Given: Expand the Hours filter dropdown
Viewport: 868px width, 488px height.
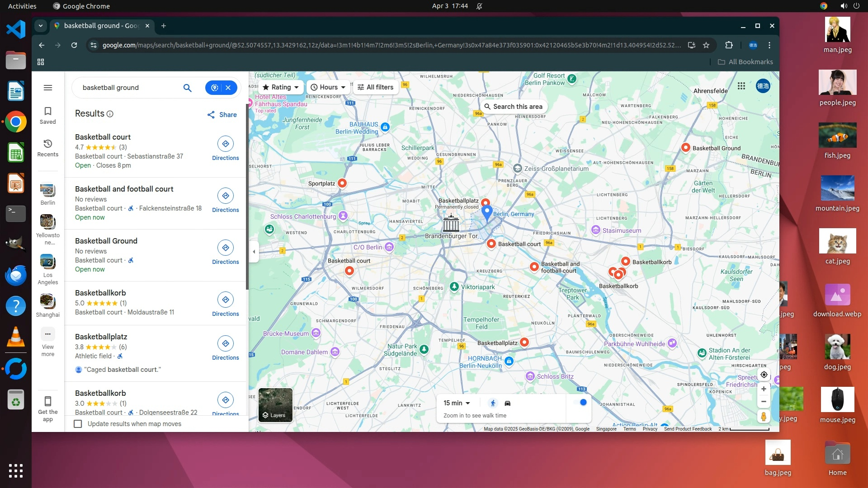Looking at the screenshot, I should pos(329,87).
